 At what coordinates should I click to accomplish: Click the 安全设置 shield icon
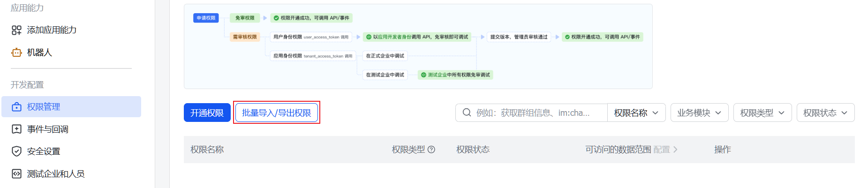(16, 151)
